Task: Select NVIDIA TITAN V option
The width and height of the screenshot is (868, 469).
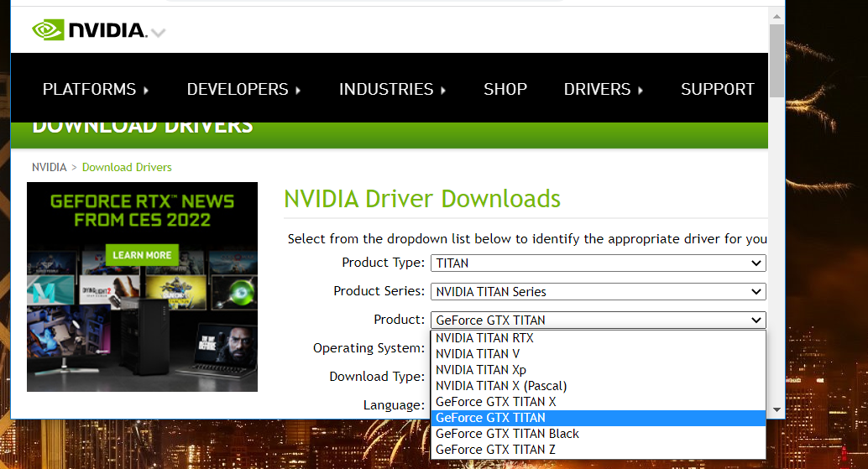Action: [599, 354]
